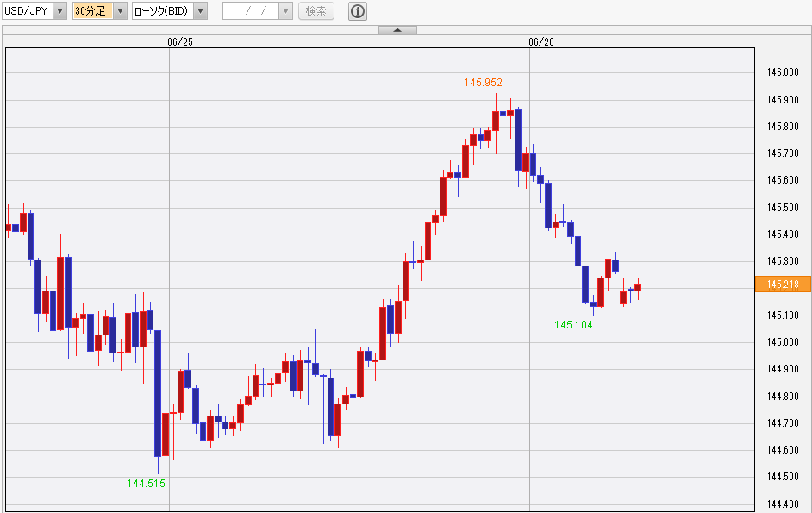The width and height of the screenshot is (812, 513).
Task: Open the information icon button
Action: tap(358, 11)
